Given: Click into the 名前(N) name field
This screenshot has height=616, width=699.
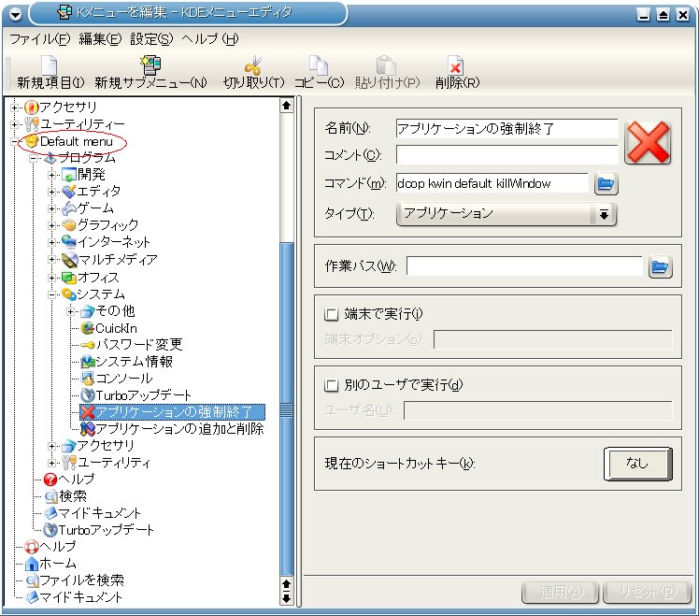Looking at the screenshot, I should (506, 128).
